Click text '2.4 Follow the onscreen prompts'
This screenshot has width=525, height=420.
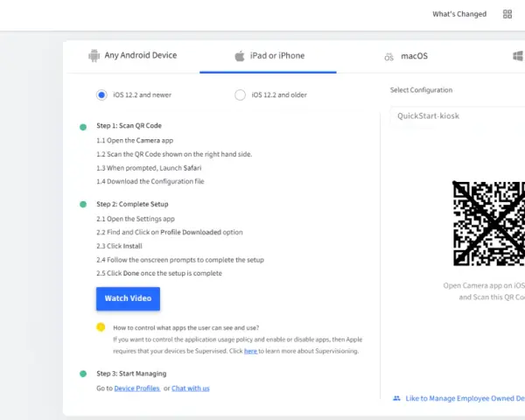pos(180,260)
